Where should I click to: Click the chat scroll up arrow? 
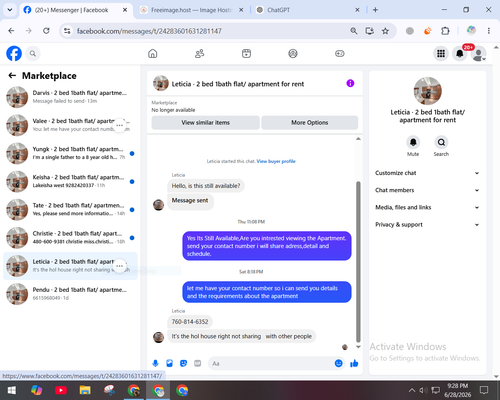pos(358,139)
